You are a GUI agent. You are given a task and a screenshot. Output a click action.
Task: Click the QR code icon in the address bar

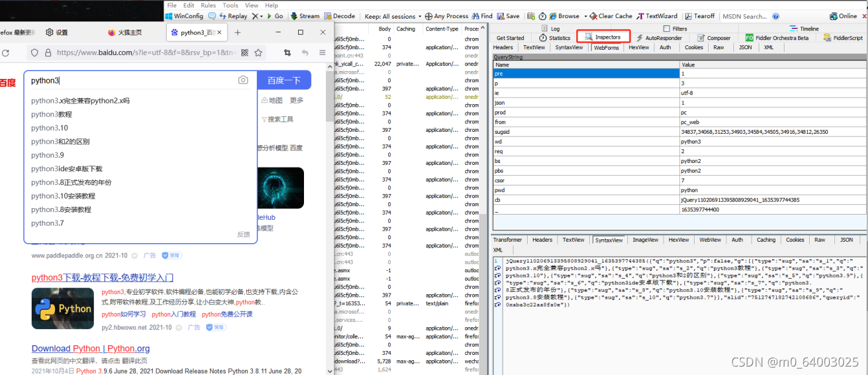pyautogui.click(x=244, y=53)
